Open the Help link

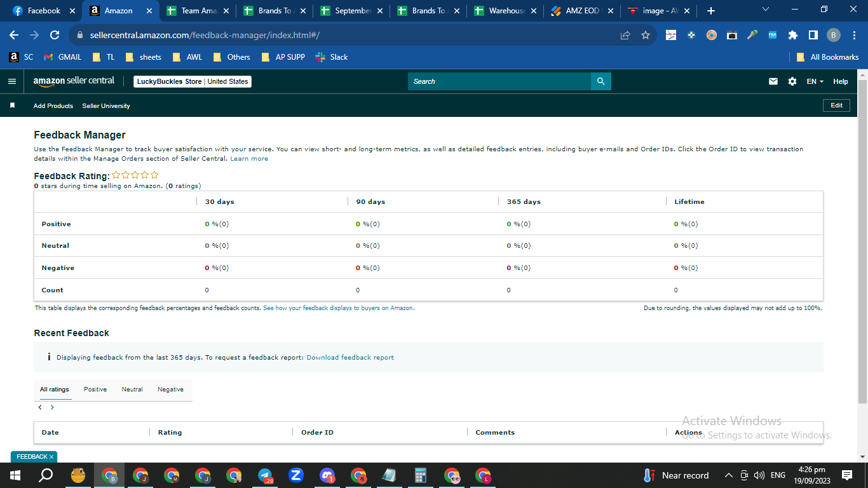(841, 81)
